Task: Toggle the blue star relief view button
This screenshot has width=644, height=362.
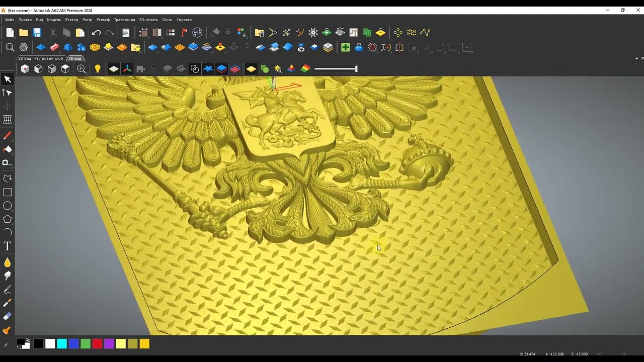Action: tap(208, 69)
